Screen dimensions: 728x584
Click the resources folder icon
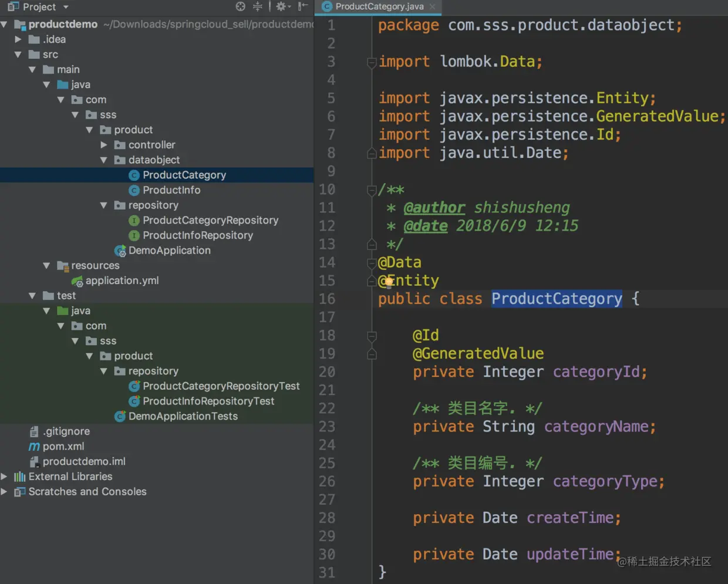pos(63,266)
